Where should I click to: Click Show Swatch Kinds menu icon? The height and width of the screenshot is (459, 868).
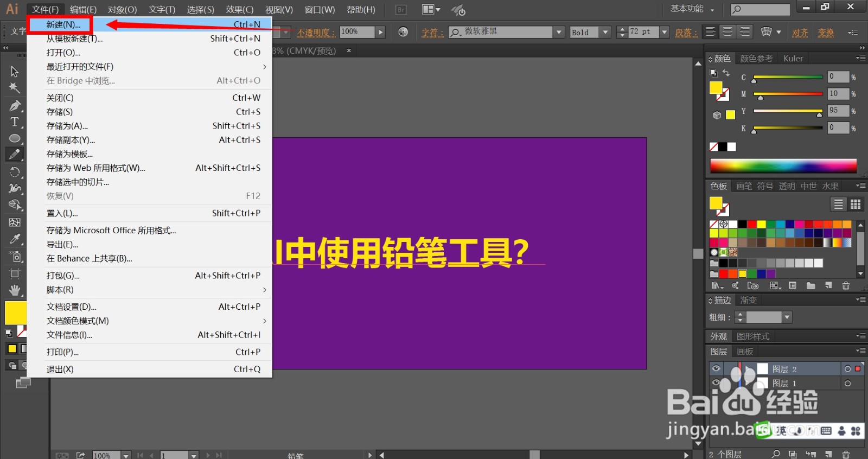point(775,286)
